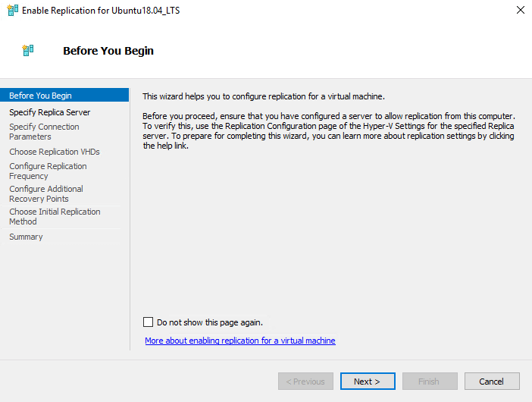532x402 pixels.
Task: Open Specify Connection Parameters step
Action: point(44,131)
